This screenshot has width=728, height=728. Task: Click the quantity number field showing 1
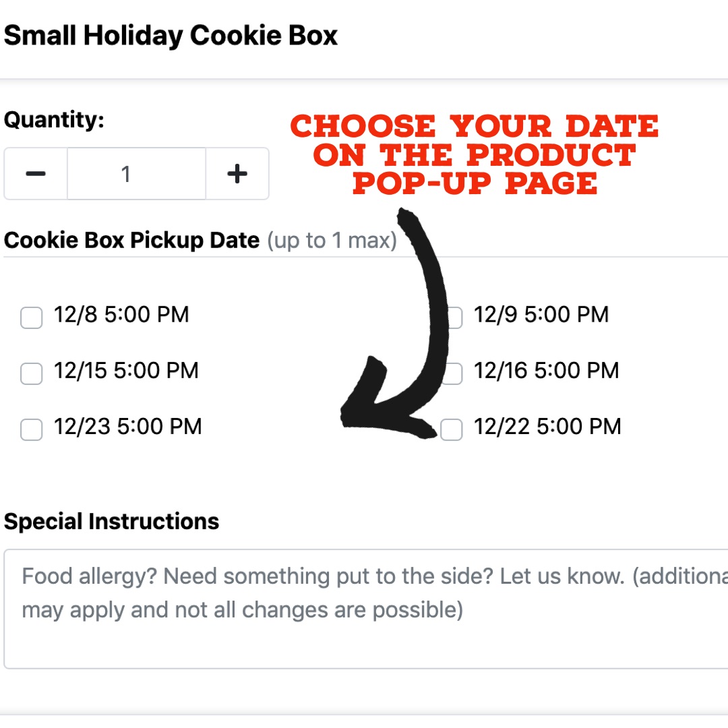click(136, 174)
